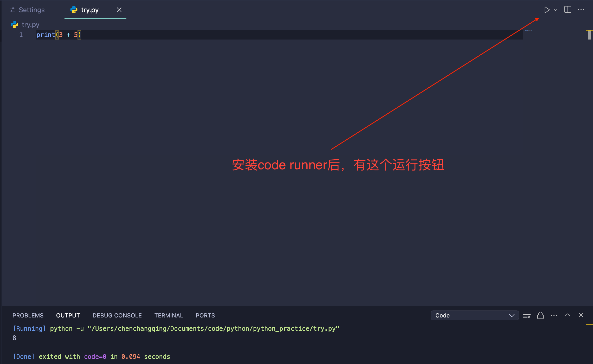Select the try.py editor tab
This screenshot has width=593, height=364.
pos(89,10)
